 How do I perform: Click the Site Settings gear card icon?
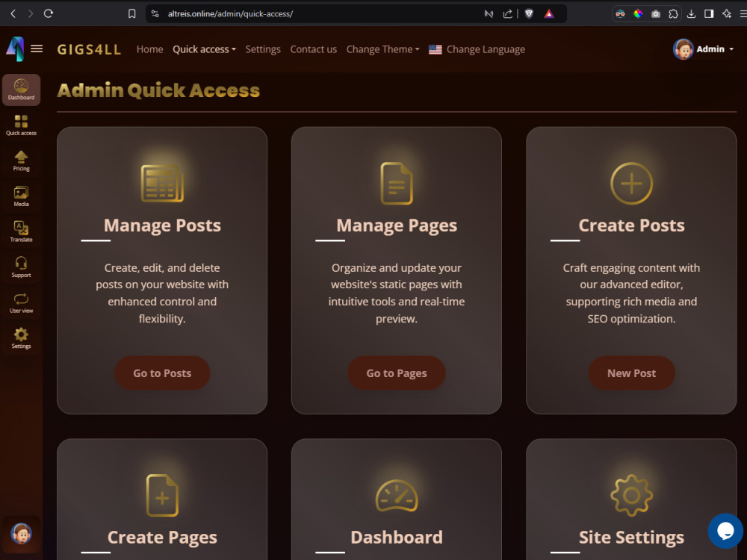coord(631,495)
